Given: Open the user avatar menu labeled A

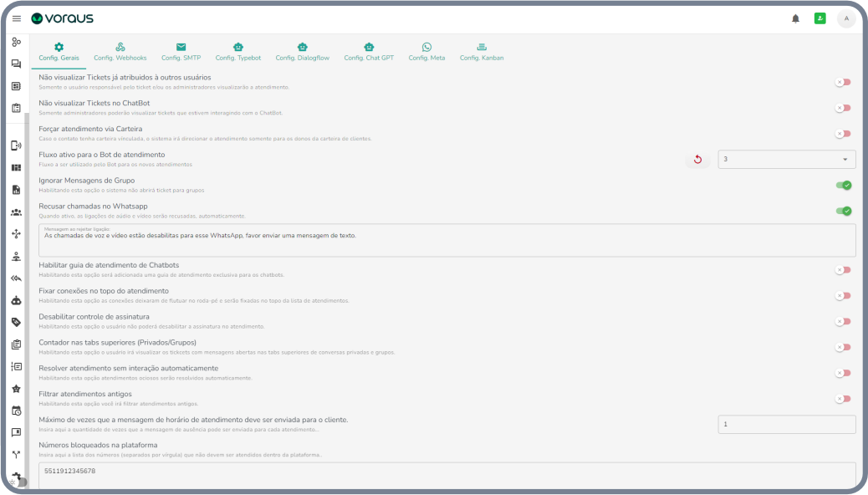Looking at the screenshot, I should coord(845,18).
